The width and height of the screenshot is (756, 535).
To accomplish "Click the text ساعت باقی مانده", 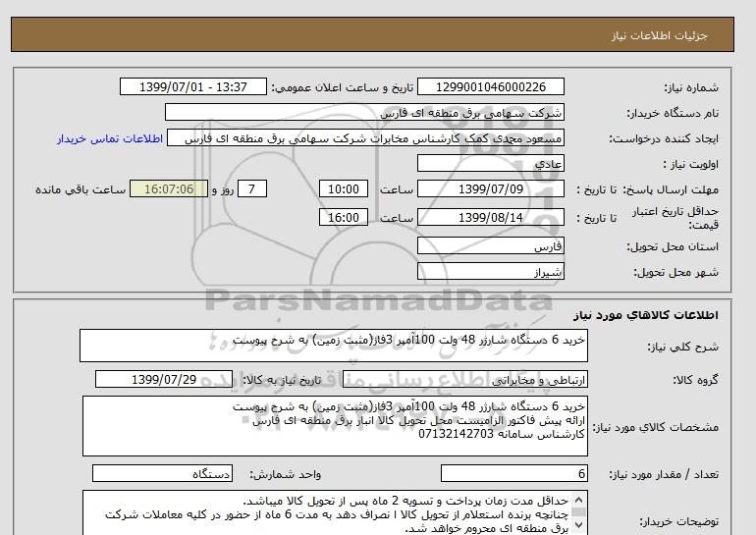I will click(81, 189).
